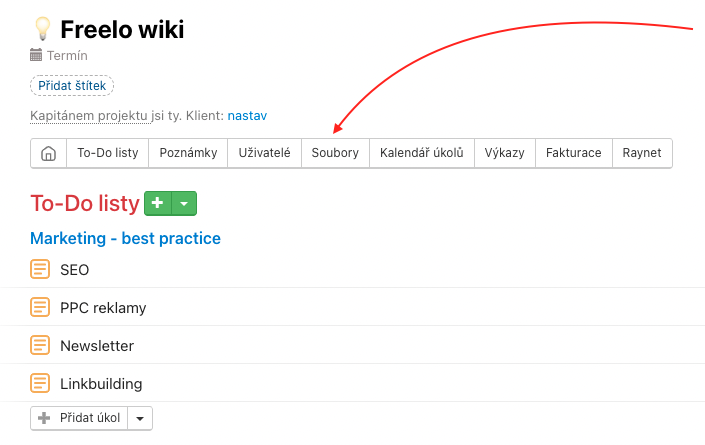
Task: Click the note icon beside Linkbuilding
Action: point(40,383)
